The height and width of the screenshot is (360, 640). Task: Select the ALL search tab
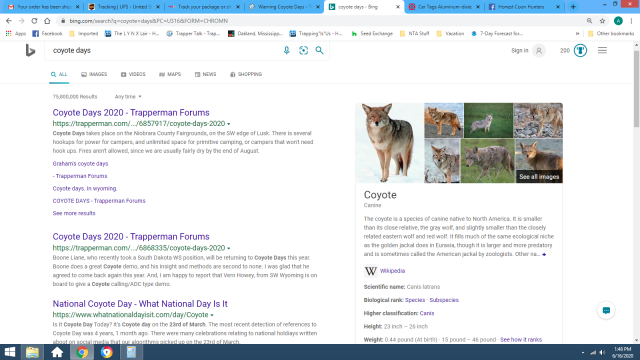point(59,74)
